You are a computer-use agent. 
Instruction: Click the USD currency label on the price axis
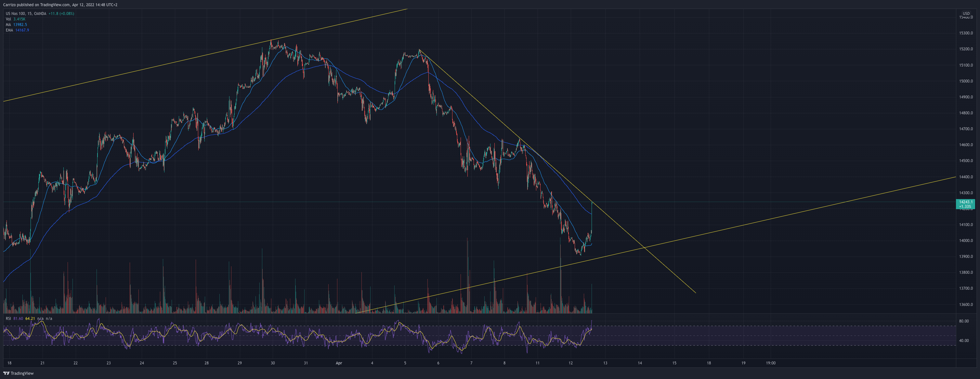click(966, 14)
